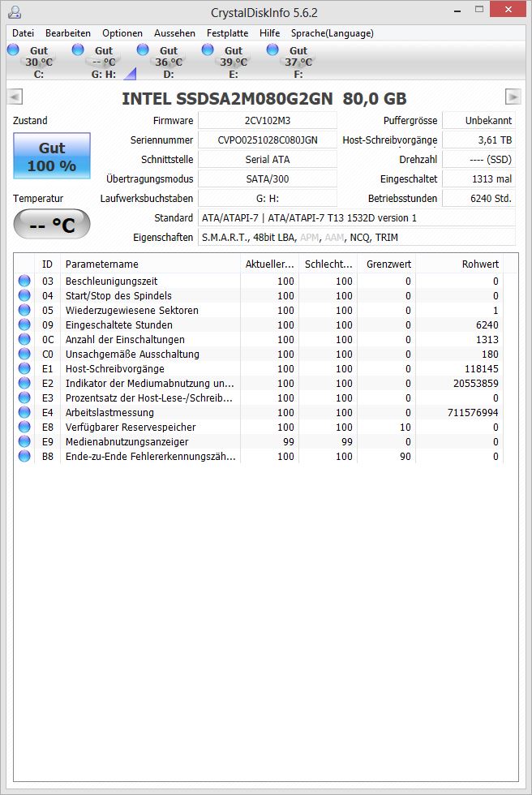Screen dimensions: 532x795
Task: Click status orb for Arbeitslastmessung
Action: [24, 413]
